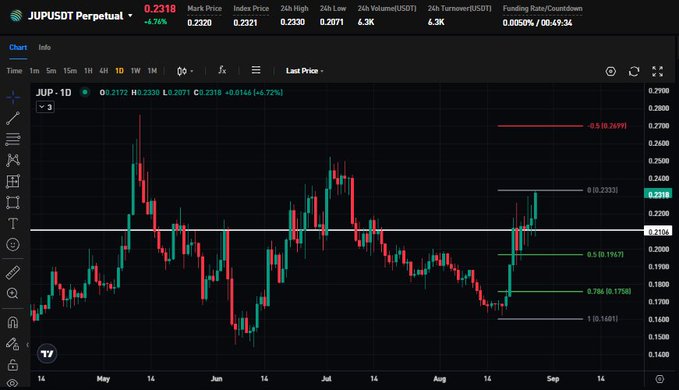This screenshot has width=679, height=390.
Task: Open the emoji icons tool
Action: click(13, 245)
